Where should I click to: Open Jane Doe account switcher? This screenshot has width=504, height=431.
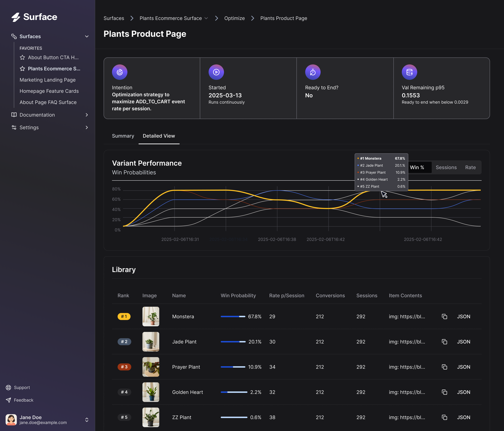(x=87, y=420)
